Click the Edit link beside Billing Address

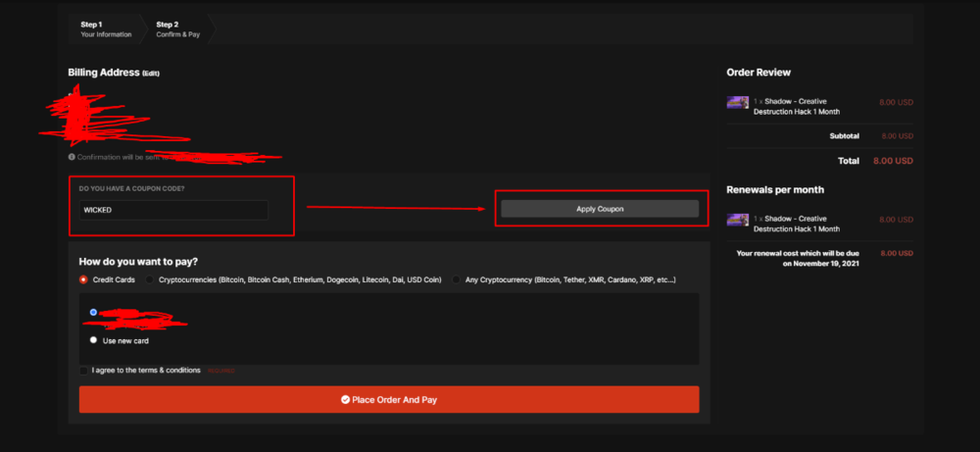[150, 74]
